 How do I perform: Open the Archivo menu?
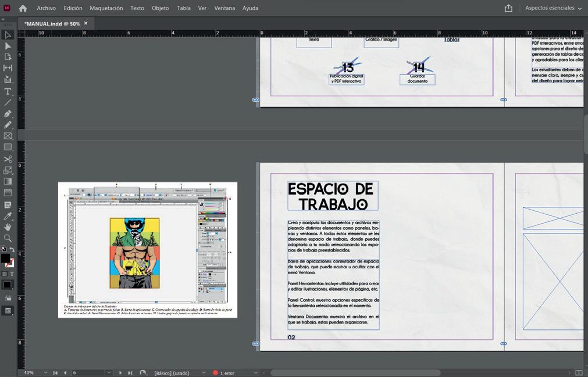tap(46, 8)
